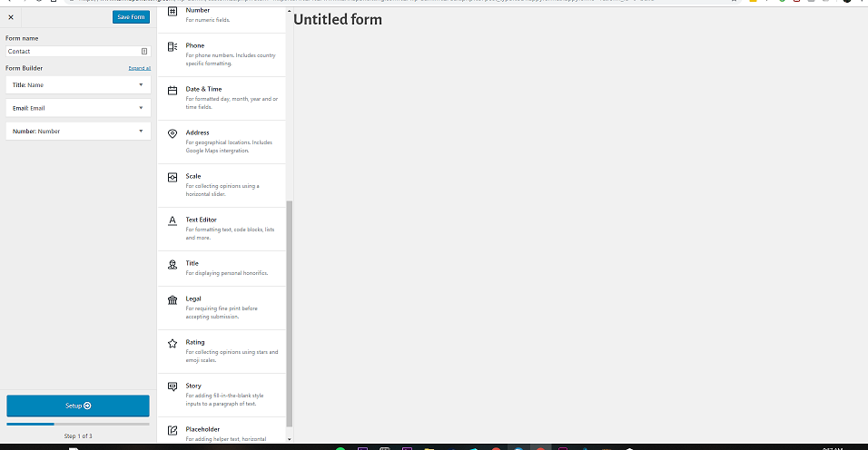Image resolution: width=868 pixels, height=450 pixels.
Task: Select the Story field label
Action: [x=193, y=386]
